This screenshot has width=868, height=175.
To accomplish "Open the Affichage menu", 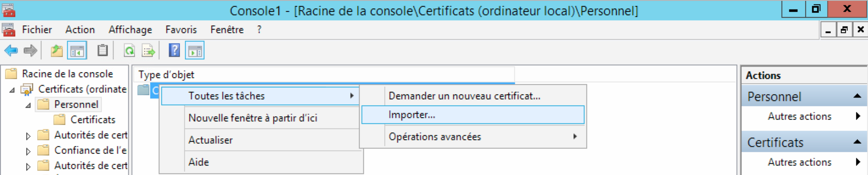I will click(130, 30).
